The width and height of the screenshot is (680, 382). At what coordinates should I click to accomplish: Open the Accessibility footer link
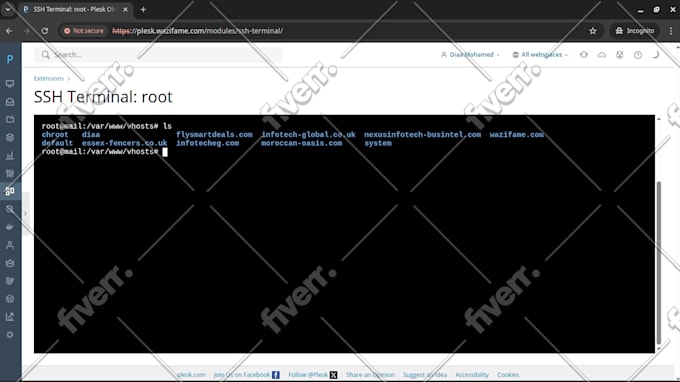472,375
